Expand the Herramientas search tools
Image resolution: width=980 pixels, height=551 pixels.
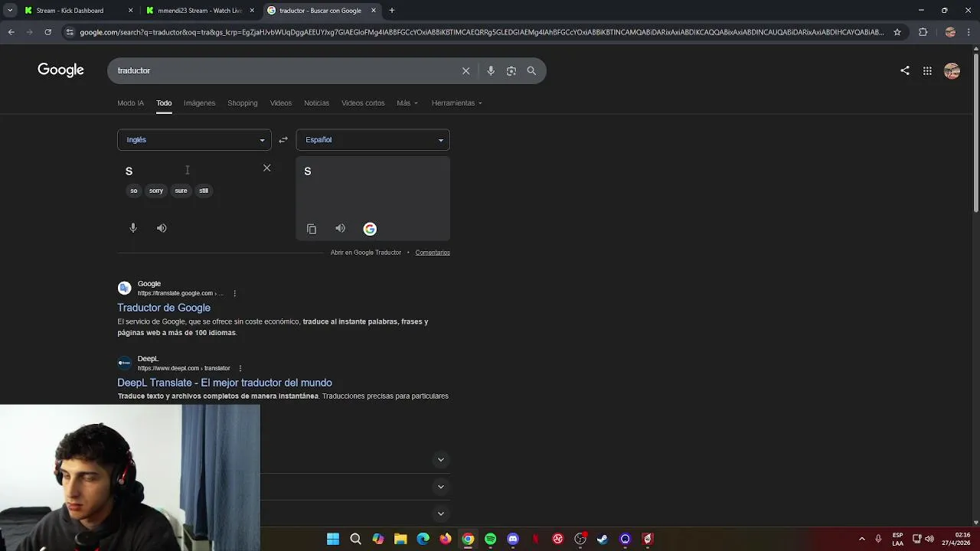point(456,103)
